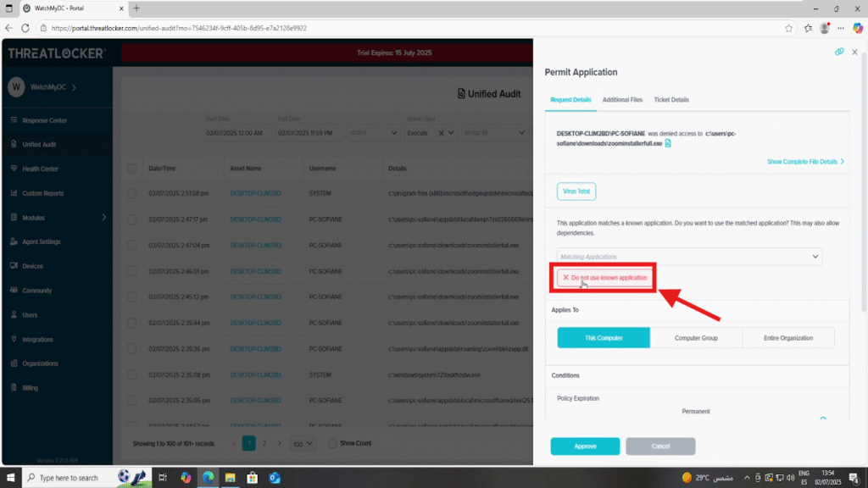Go to next page of audit records
Screen dimensions: 868x488
click(x=279, y=443)
